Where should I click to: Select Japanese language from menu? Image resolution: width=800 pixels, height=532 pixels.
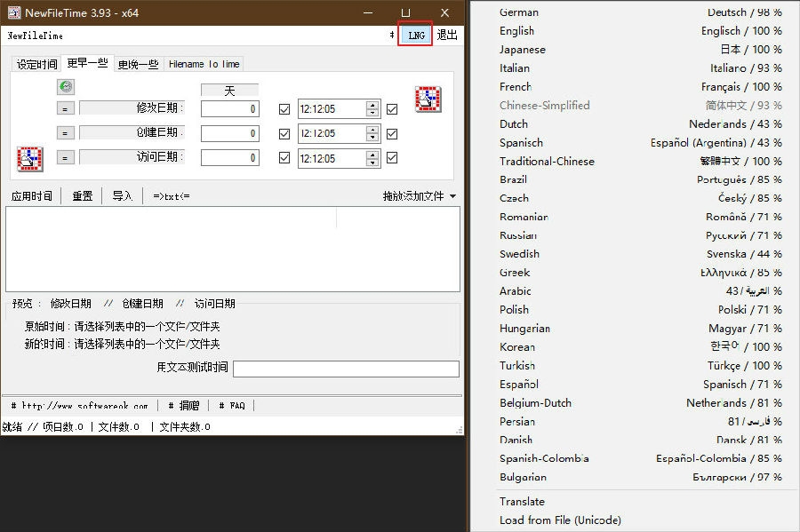pos(640,50)
